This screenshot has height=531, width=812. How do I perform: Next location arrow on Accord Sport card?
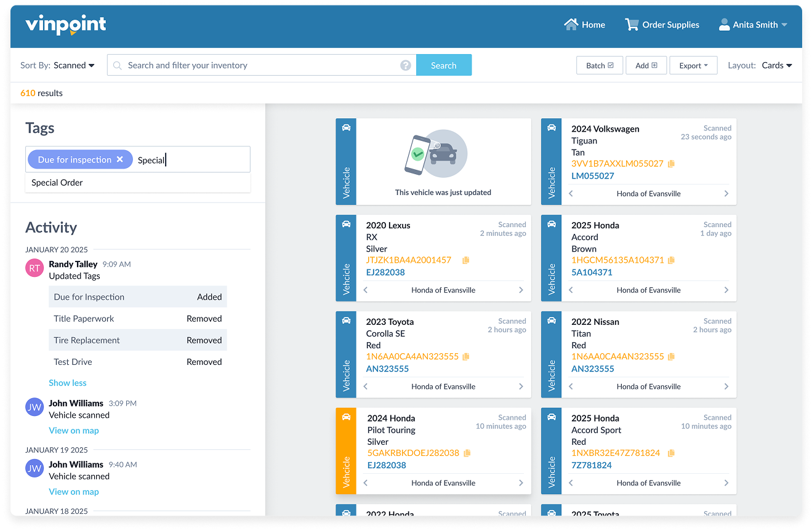[726, 483]
